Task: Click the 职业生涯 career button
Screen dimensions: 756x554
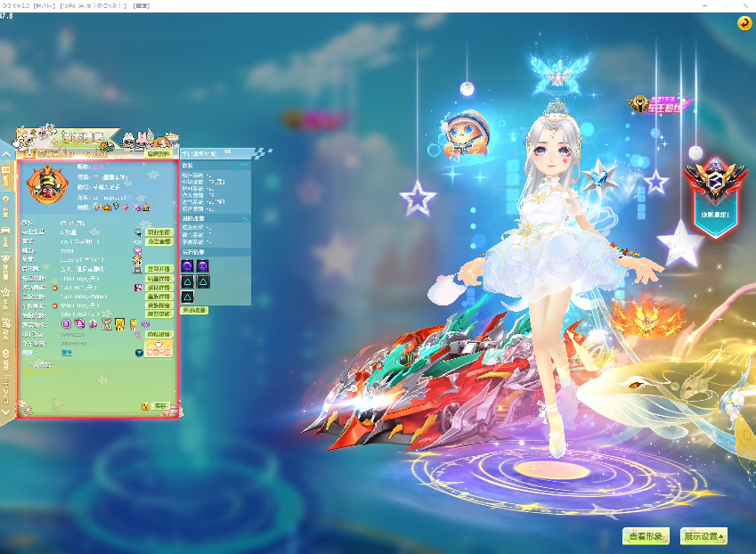Action: [159, 232]
